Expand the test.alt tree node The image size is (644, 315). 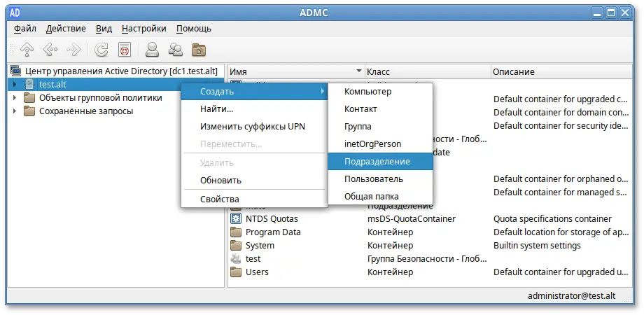[15, 85]
